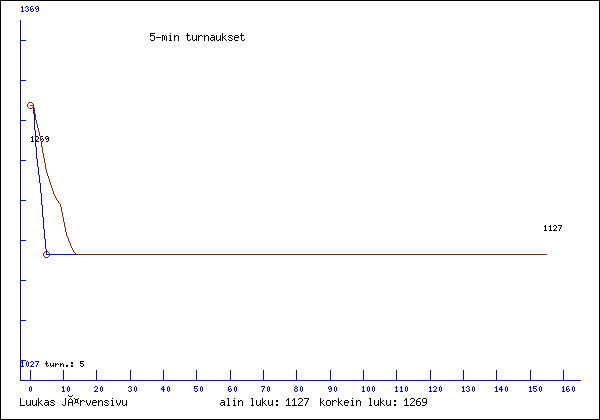Click the chart title '5-min turnaukset'
600x420 pixels.
[x=197, y=37]
